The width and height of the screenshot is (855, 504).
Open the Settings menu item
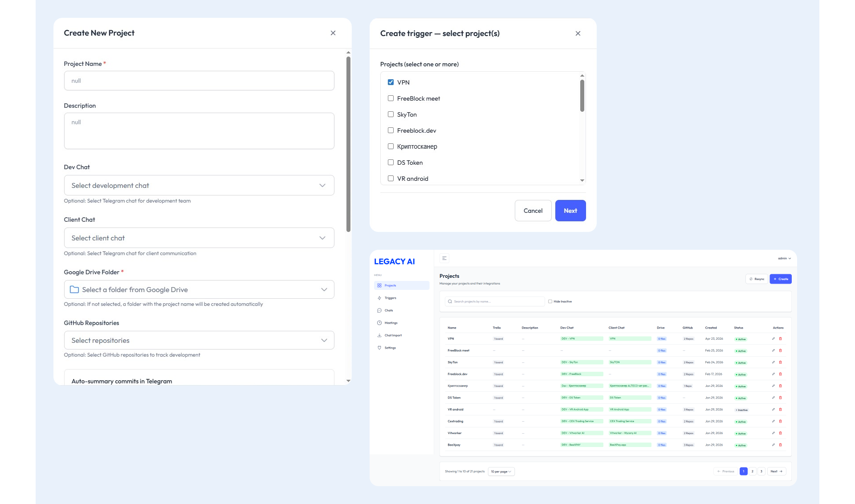[x=402, y=348]
